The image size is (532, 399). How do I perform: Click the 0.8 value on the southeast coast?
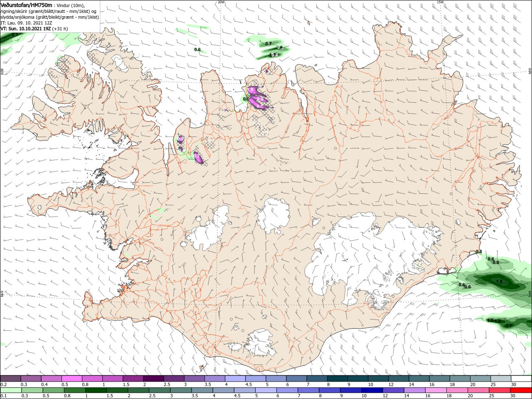(x=478, y=251)
